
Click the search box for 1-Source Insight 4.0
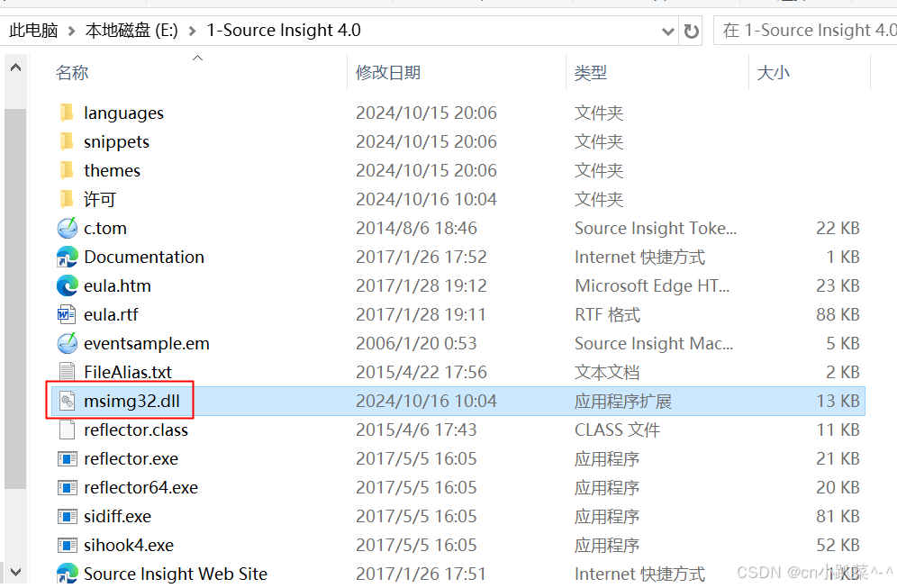point(805,31)
